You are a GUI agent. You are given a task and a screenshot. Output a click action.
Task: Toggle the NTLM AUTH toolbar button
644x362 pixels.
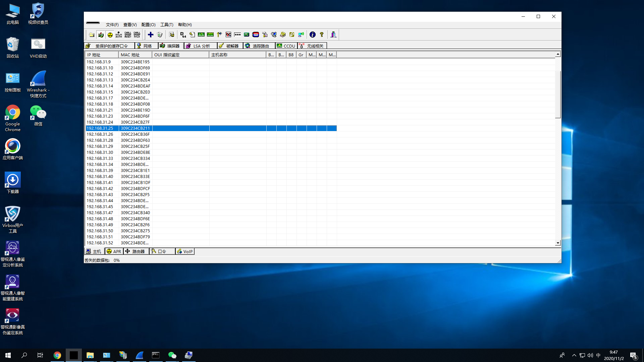119,35
